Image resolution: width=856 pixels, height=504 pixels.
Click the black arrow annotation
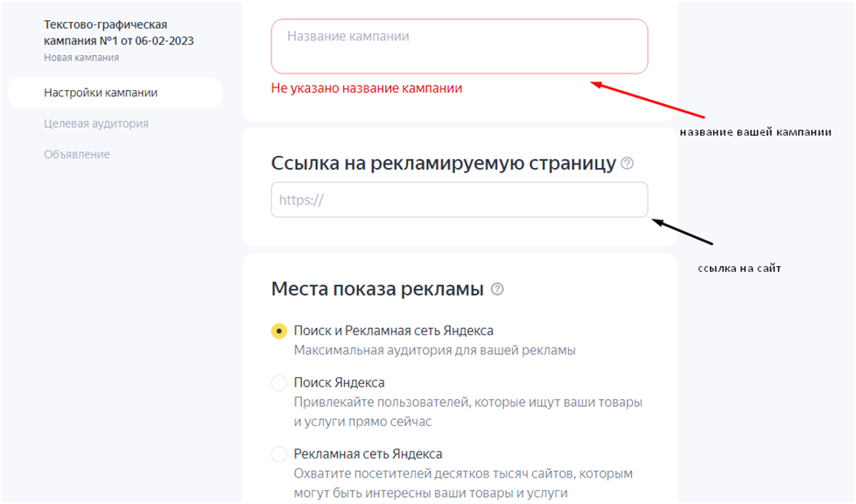click(x=684, y=232)
